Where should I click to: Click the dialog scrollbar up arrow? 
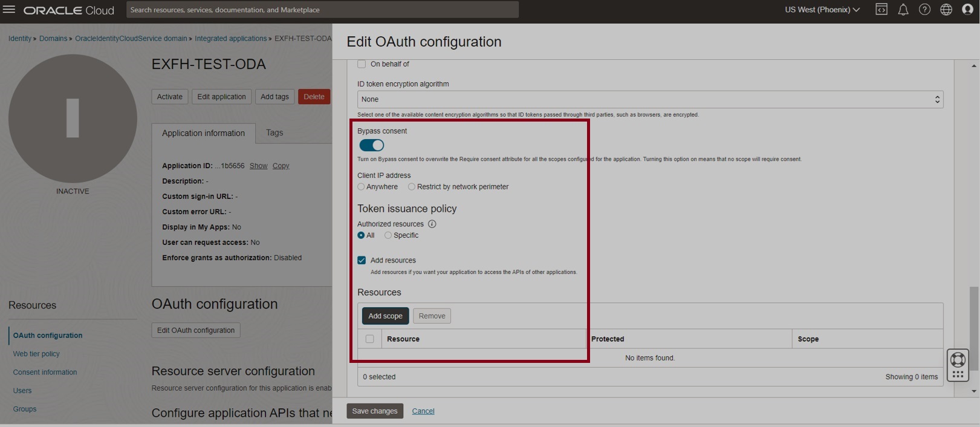pos(974,65)
